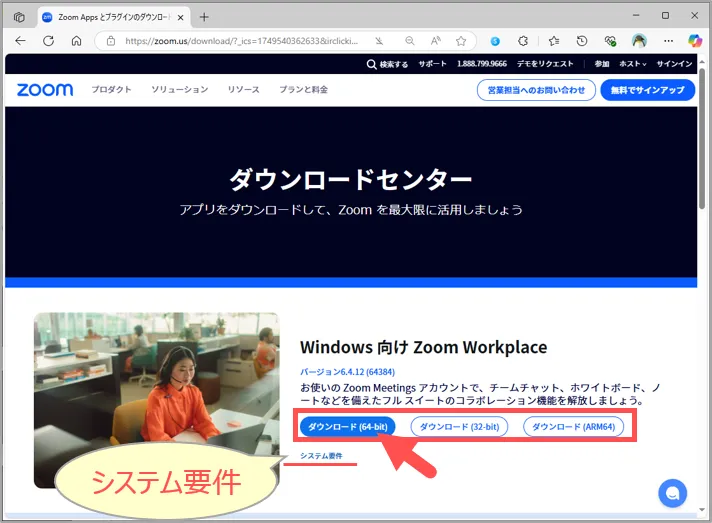This screenshot has width=712, height=523.
Task: Click the microphone-muted icon in address bar
Action: 379,41
